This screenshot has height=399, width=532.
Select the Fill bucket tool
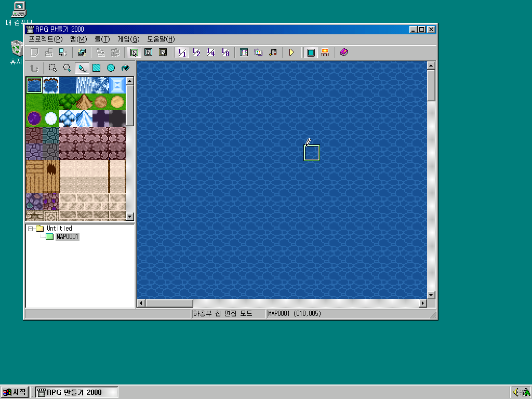click(125, 68)
